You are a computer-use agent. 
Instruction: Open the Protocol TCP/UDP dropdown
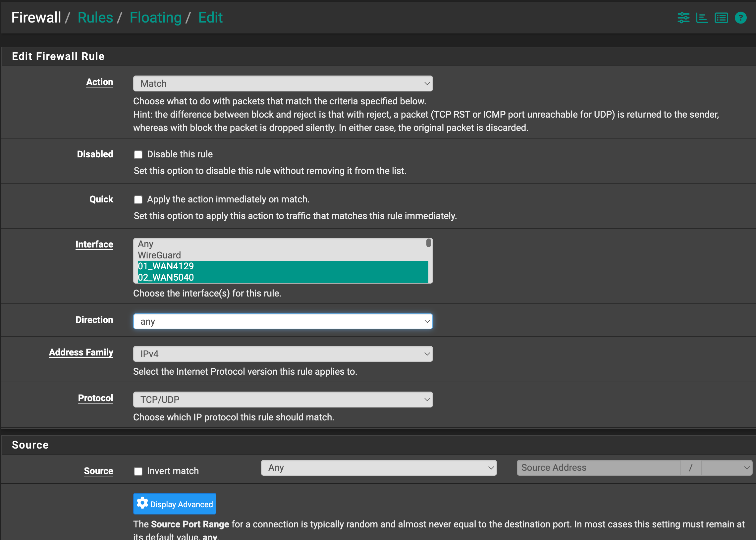tap(283, 399)
